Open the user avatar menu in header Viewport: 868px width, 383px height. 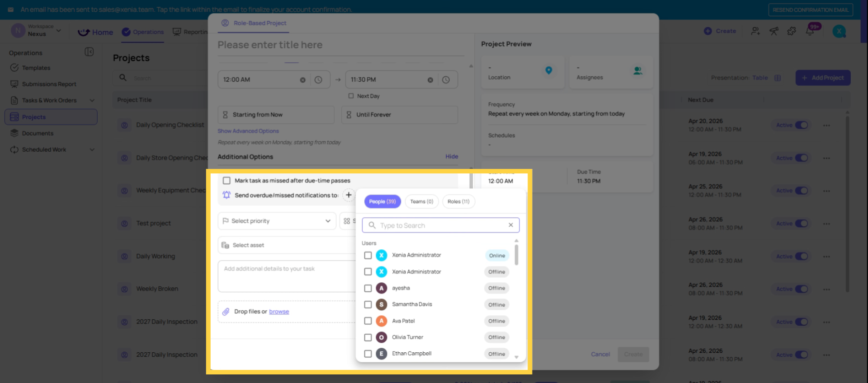point(839,31)
